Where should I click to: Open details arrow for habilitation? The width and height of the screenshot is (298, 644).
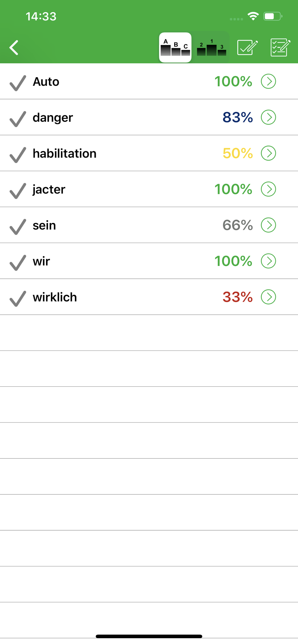[x=268, y=153]
